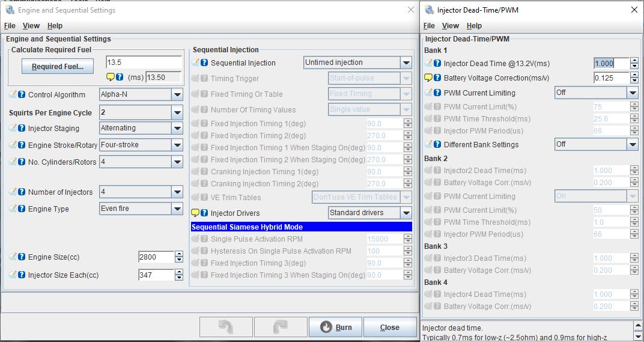
Task: Click the yellow comment icon beside Injector Drivers
Action: pos(195,213)
